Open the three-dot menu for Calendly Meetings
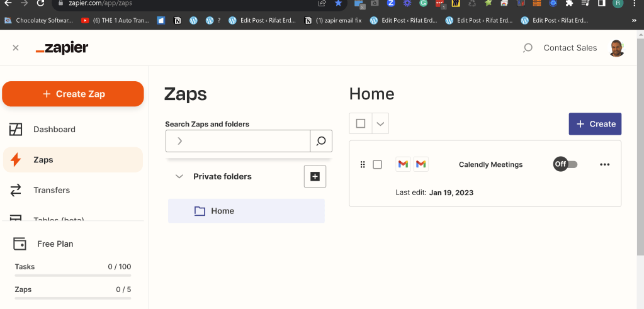The image size is (644, 309). (x=604, y=164)
